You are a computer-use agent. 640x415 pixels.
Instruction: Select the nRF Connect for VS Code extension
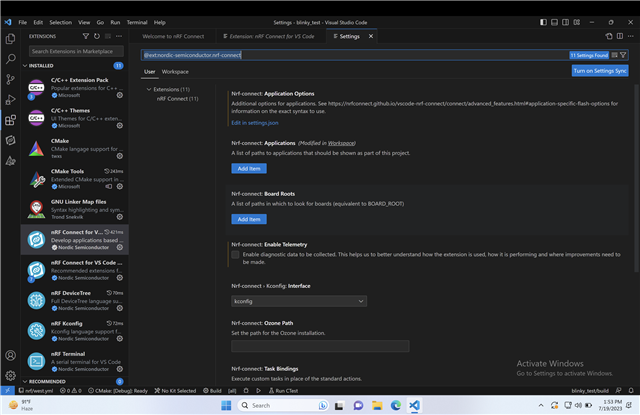point(75,240)
